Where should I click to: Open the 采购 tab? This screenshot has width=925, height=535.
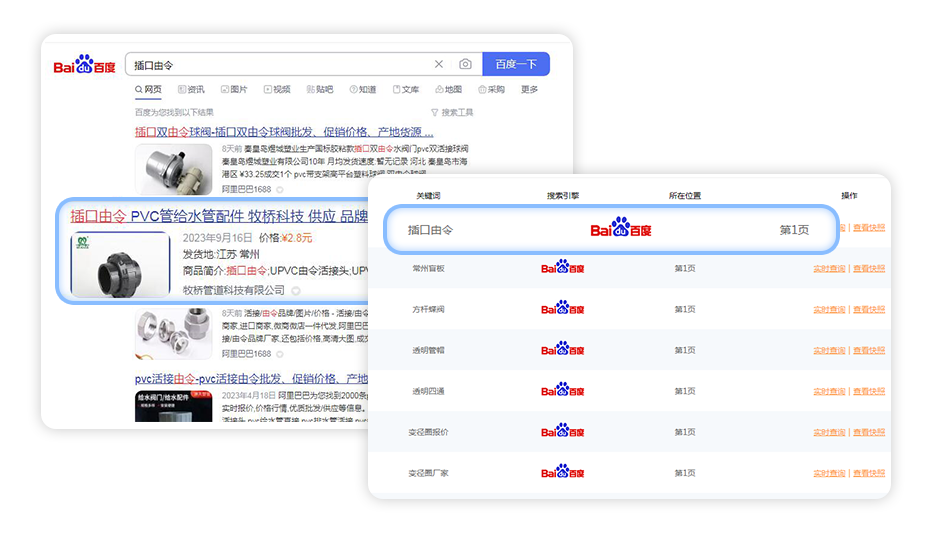pos(491,90)
